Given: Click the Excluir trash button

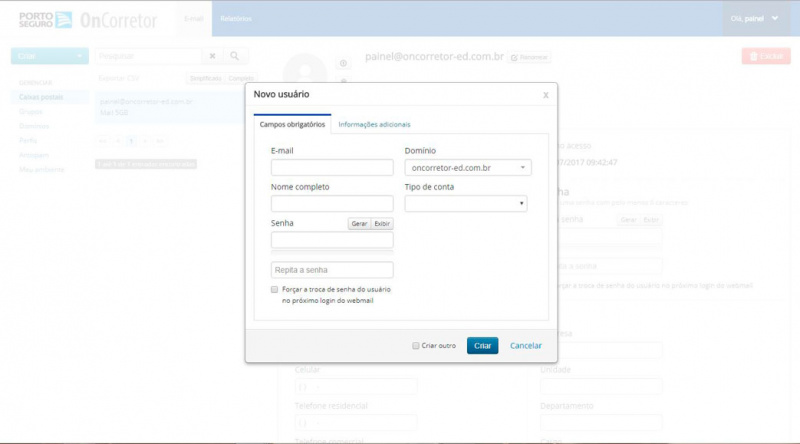Looking at the screenshot, I should [766, 56].
